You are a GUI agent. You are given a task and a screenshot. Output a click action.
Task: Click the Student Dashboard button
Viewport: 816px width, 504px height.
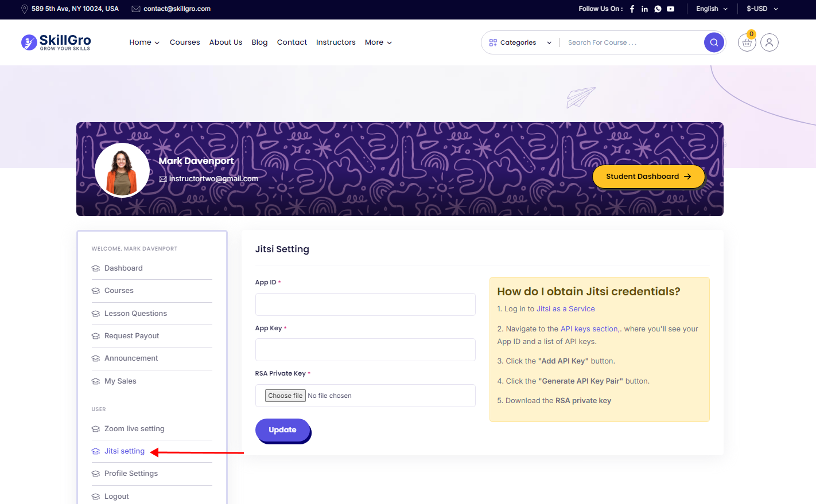(x=648, y=177)
